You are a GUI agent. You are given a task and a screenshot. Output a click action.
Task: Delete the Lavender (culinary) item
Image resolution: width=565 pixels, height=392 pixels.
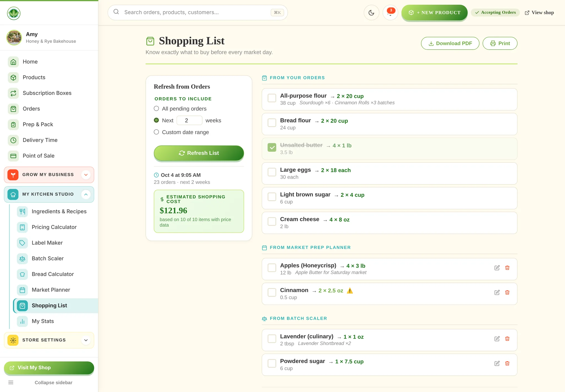[507, 339]
